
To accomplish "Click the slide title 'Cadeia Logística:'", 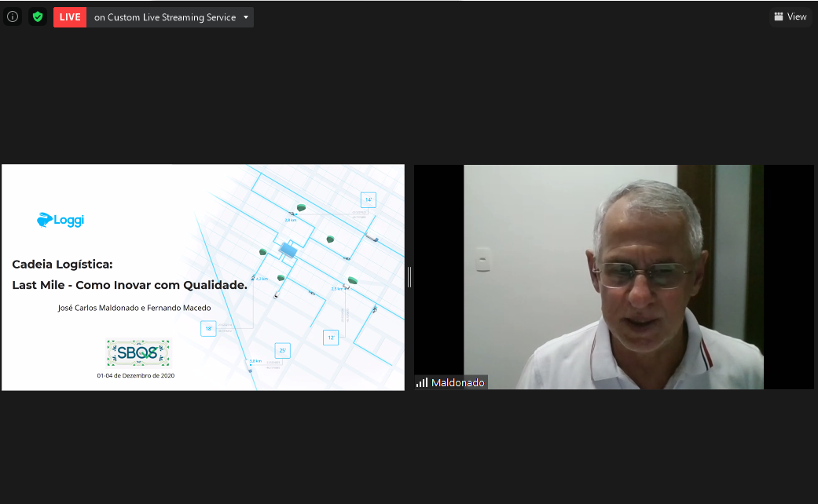I will click(62, 265).
